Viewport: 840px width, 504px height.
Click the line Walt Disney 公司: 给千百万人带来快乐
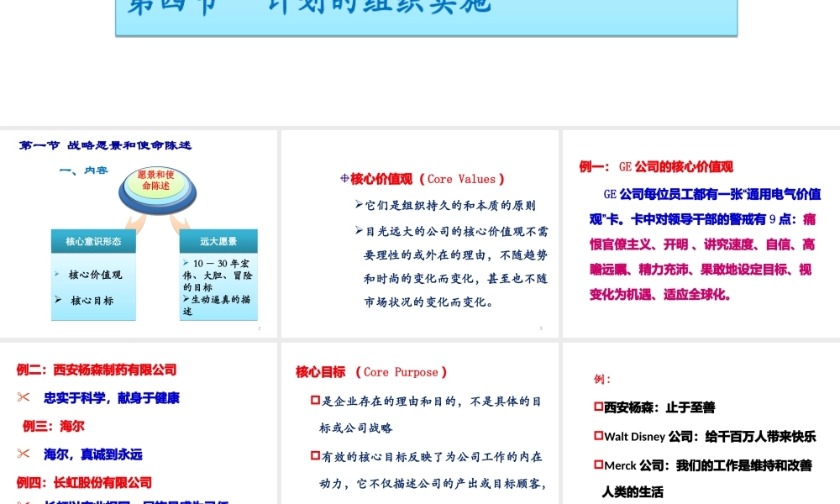tap(710, 437)
